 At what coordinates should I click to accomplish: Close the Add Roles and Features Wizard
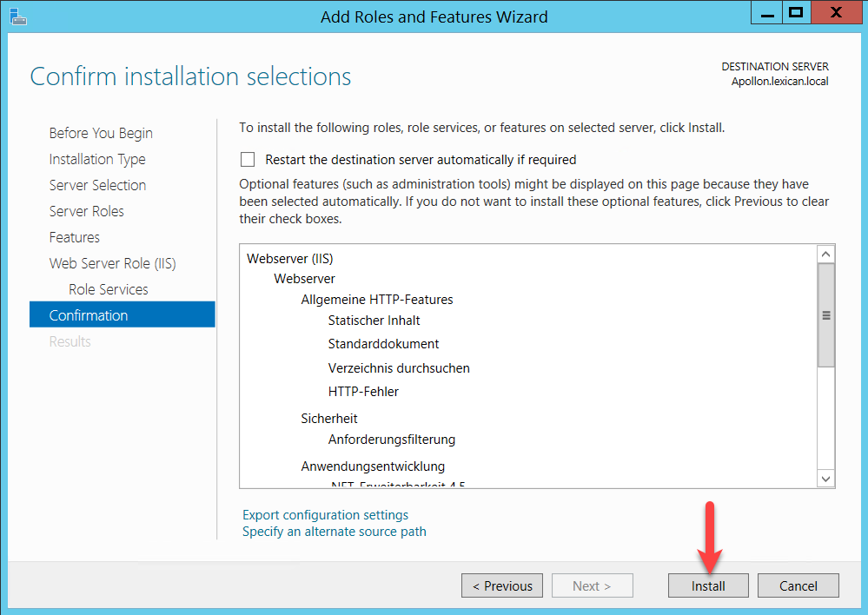coord(835,13)
